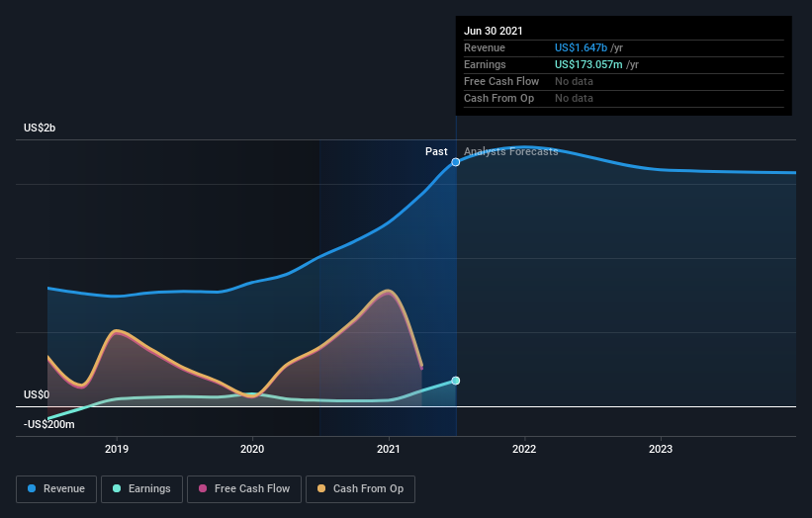
Task: Toggle the Earnings legend button
Action: tap(141, 489)
